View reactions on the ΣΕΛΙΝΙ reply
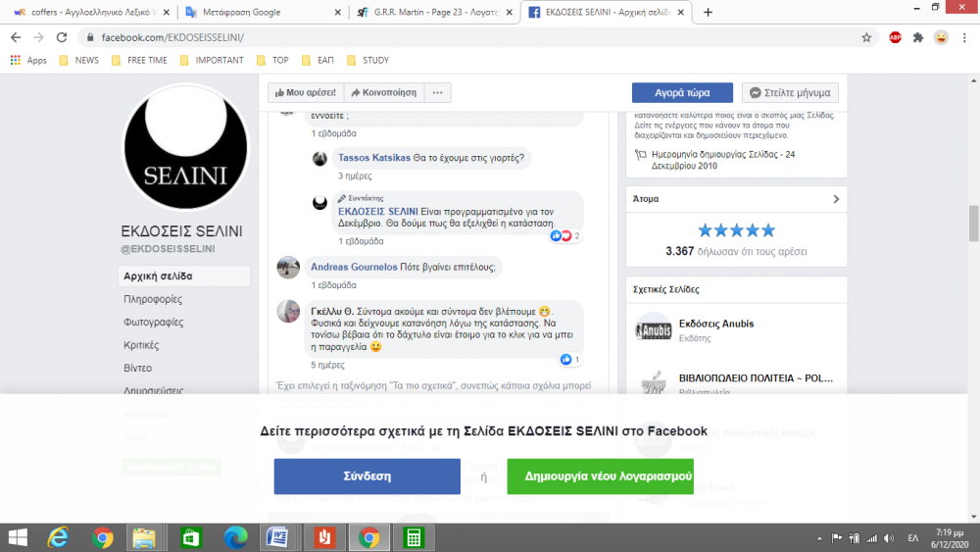The width and height of the screenshot is (980, 552). pyautogui.click(x=565, y=235)
